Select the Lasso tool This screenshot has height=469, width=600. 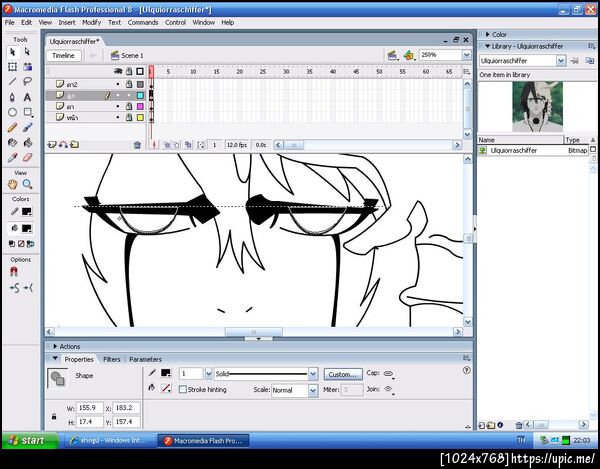coord(27,81)
